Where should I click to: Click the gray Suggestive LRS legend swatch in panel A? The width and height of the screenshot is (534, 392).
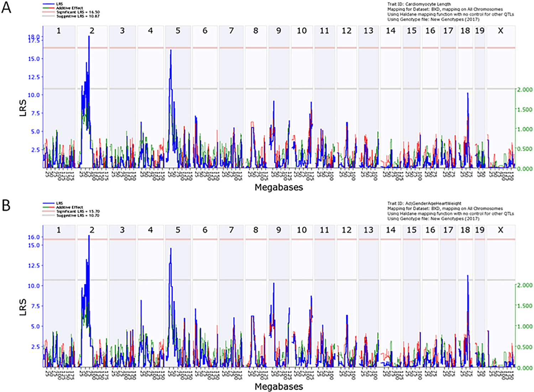(x=48, y=16)
